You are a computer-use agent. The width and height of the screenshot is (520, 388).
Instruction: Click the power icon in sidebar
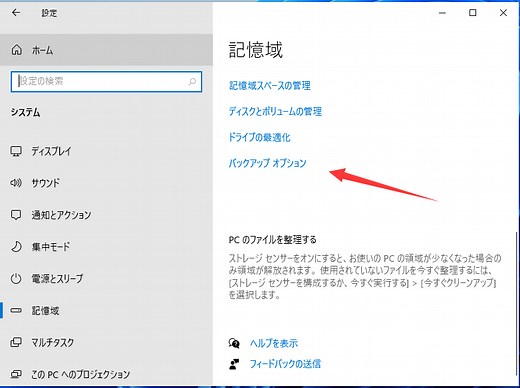[x=16, y=279]
